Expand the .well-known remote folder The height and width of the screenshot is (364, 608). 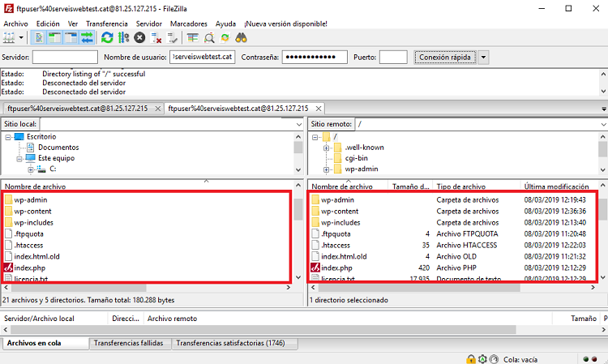click(x=326, y=148)
